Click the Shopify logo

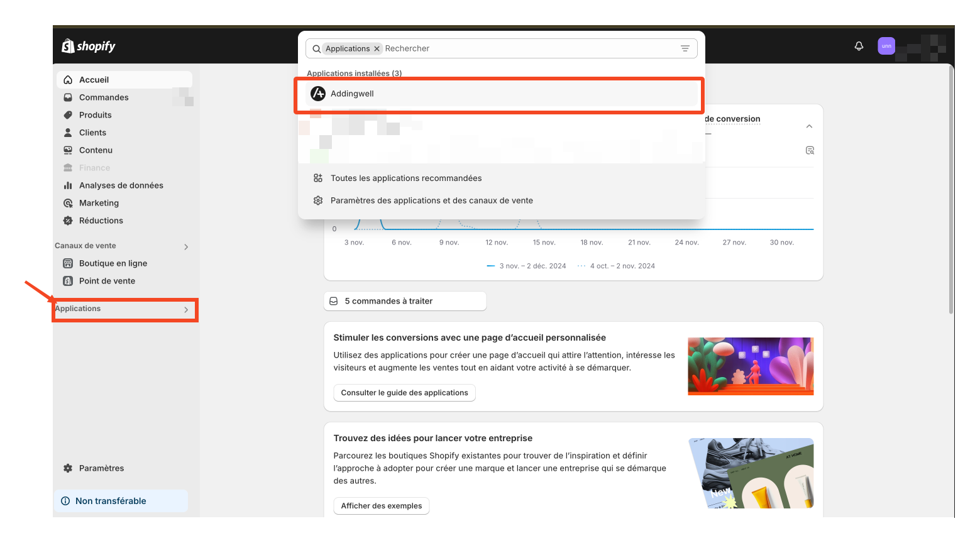(x=88, y=46)
